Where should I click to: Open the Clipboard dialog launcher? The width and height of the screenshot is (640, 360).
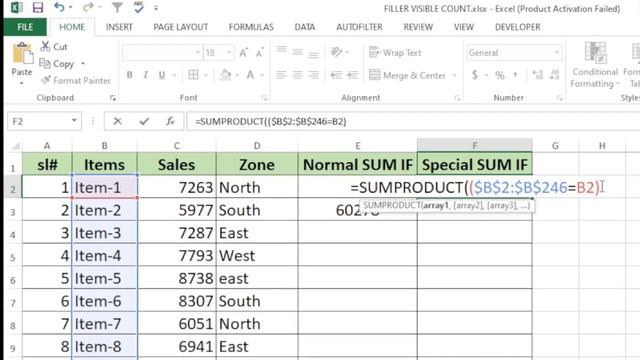click(113, 98)
